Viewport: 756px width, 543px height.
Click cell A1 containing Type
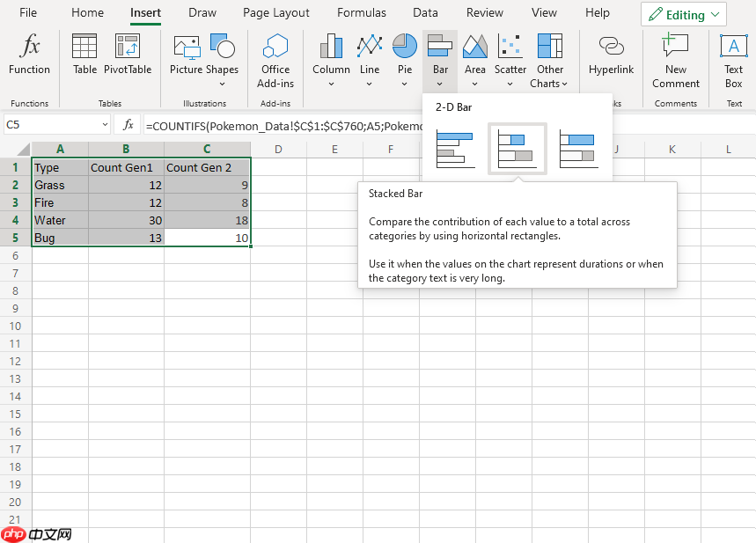(60, 167)
